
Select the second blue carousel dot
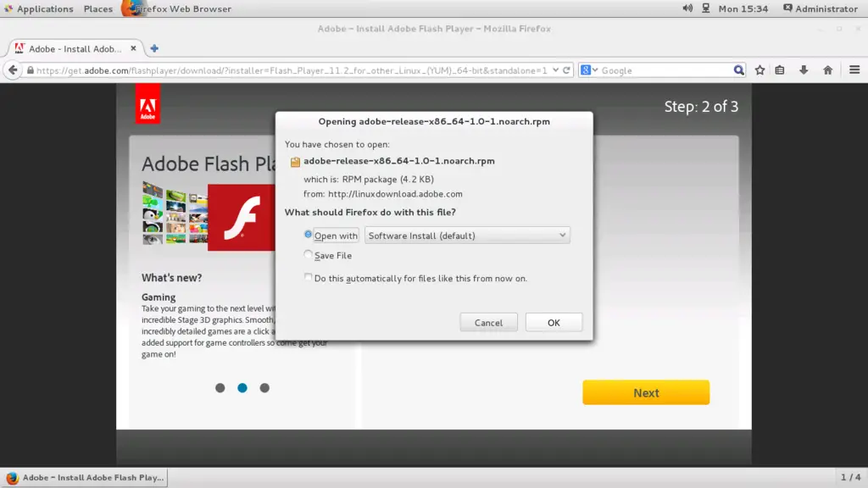(242, 388)
